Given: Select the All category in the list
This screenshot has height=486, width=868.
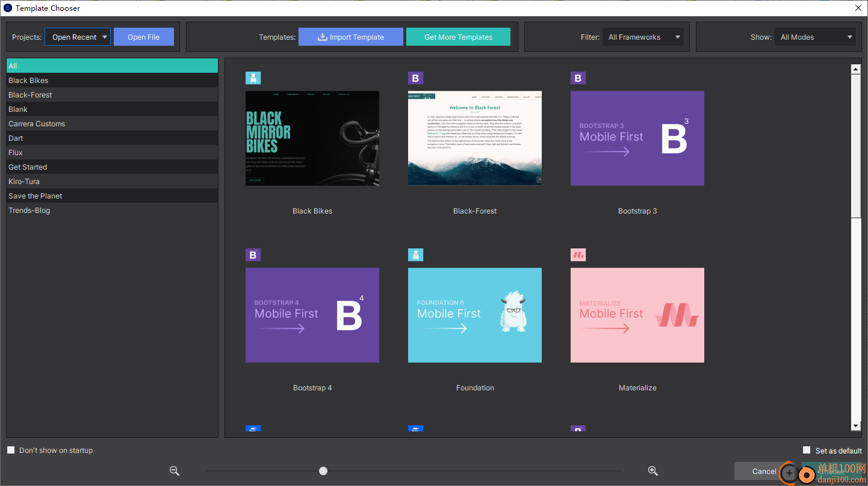Looking at the screenshot, I should pyautogui.click(x=113, y=66).
